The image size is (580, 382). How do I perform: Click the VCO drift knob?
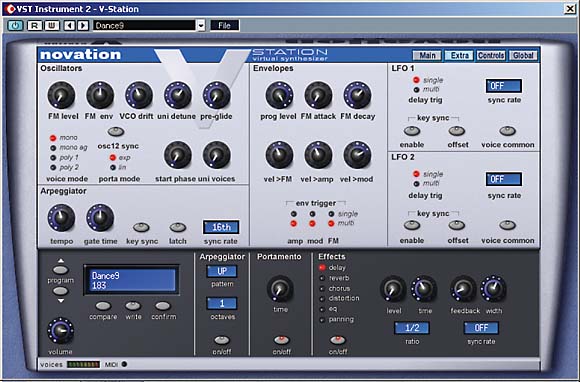coord(139,95)
